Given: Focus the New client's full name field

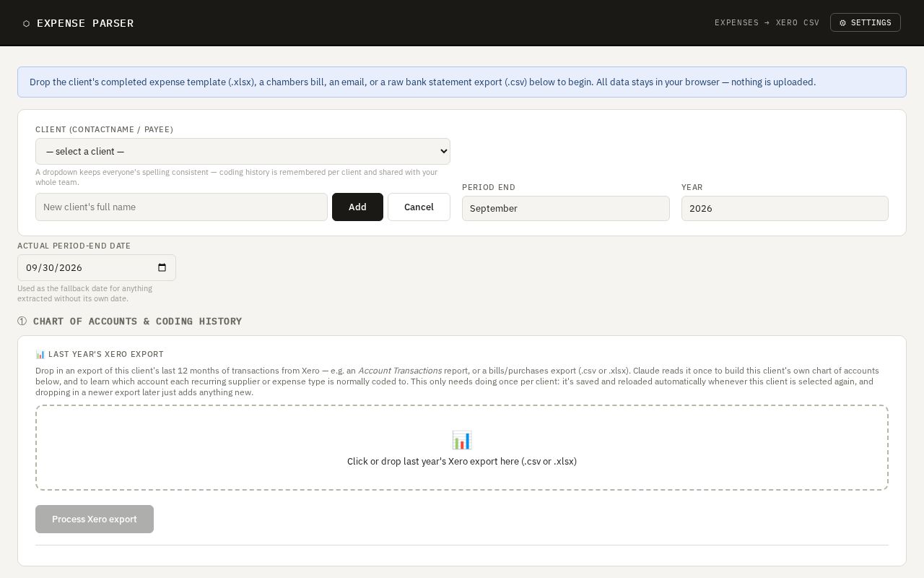Looking at the screenshot, I should pos(181,207).
